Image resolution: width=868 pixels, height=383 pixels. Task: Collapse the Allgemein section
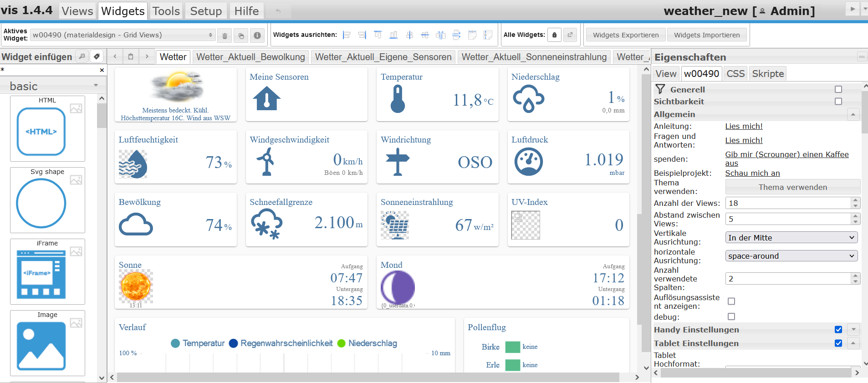pos(853,114)
